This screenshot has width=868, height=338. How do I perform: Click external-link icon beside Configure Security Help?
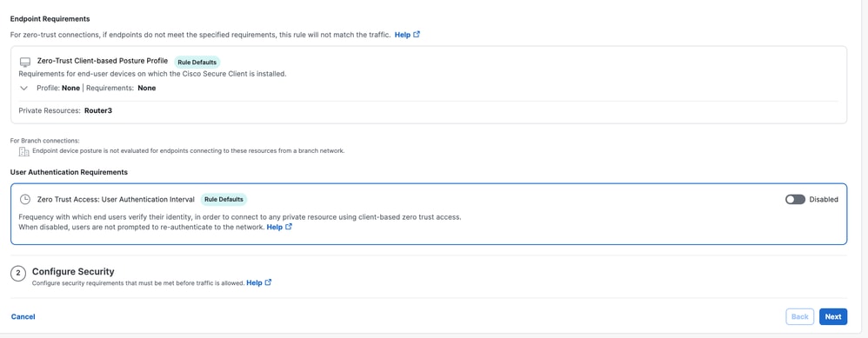pos(269,282)
